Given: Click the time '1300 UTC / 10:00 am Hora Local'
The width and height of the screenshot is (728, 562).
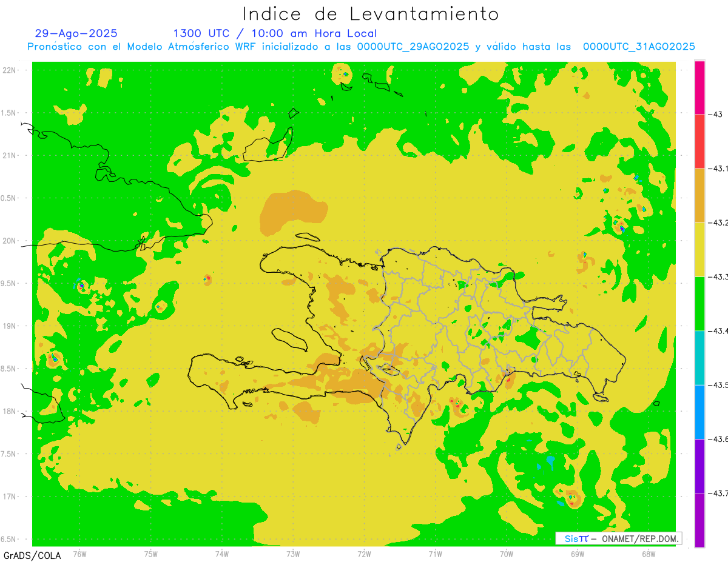Looking at the screenshot, I should point(275,33).
